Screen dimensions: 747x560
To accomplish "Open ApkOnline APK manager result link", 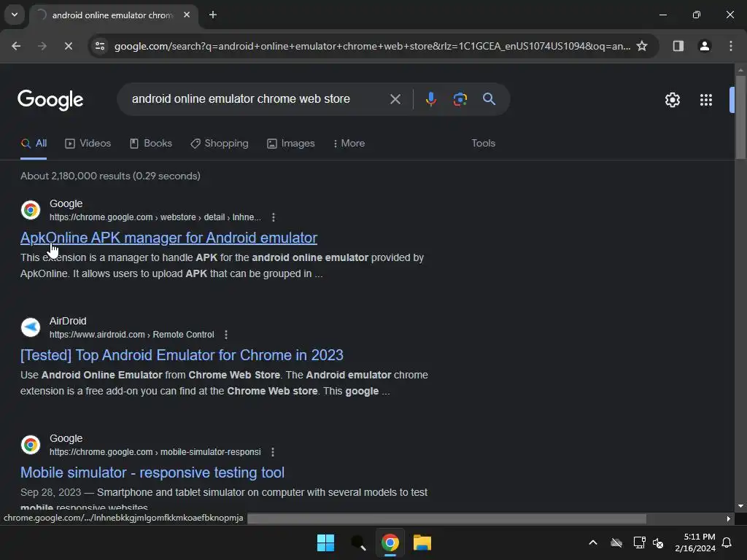I will [169, 238].
